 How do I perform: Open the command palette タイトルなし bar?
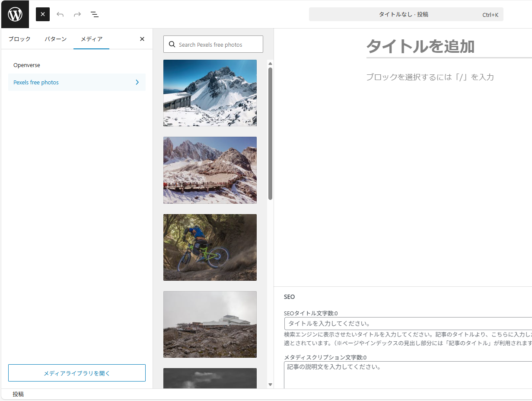click(406, 14)
